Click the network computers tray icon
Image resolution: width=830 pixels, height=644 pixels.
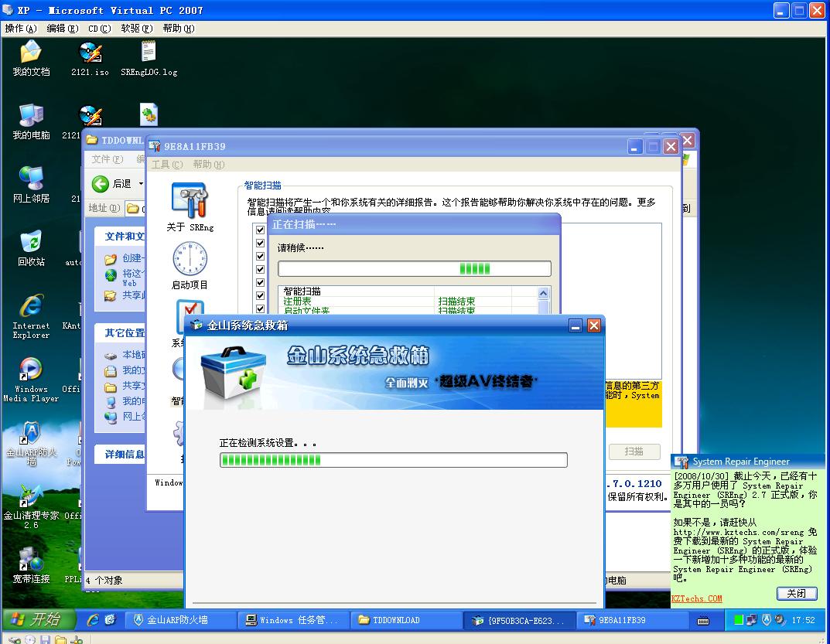[752, 620]
